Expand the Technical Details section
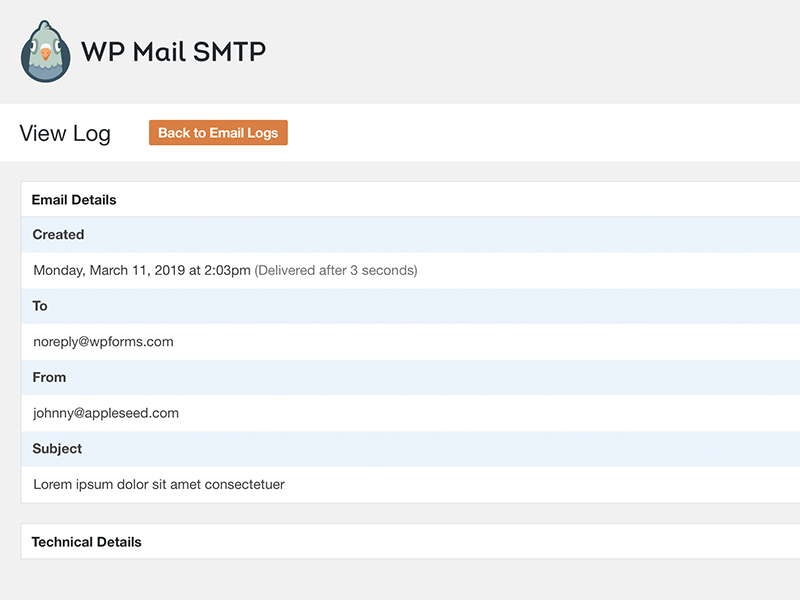This screenshot has width=800, height=600. click(x=87, y=542)
